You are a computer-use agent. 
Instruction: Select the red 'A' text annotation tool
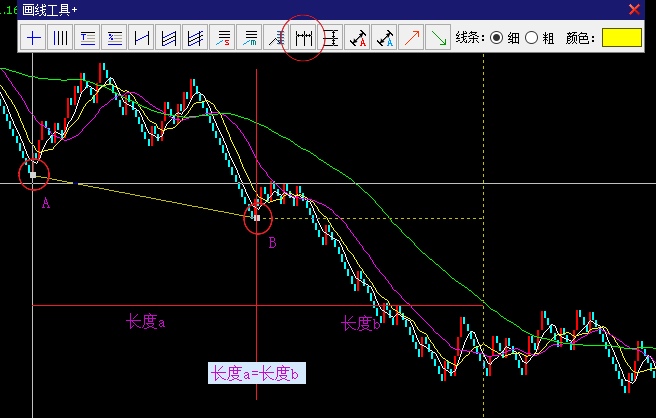click(x=358, y=39)
